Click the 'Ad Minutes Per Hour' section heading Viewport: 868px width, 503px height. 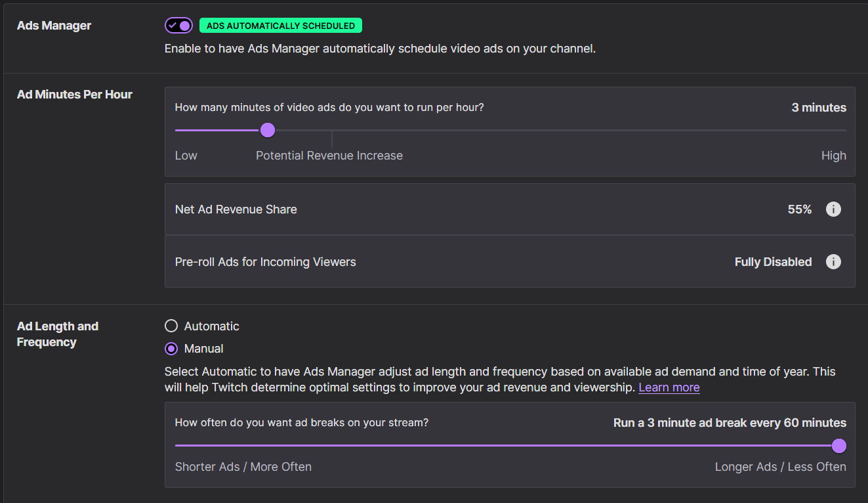[x=74, y=95]
